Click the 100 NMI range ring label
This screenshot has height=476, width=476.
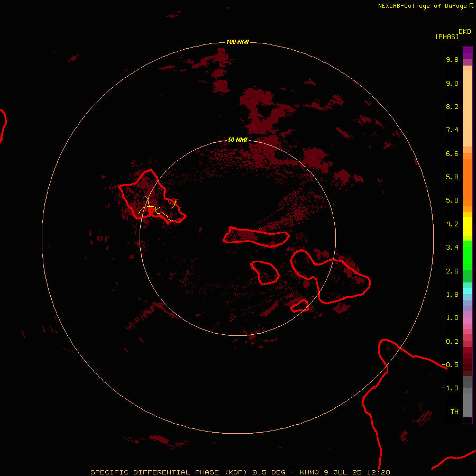(237, 42)
